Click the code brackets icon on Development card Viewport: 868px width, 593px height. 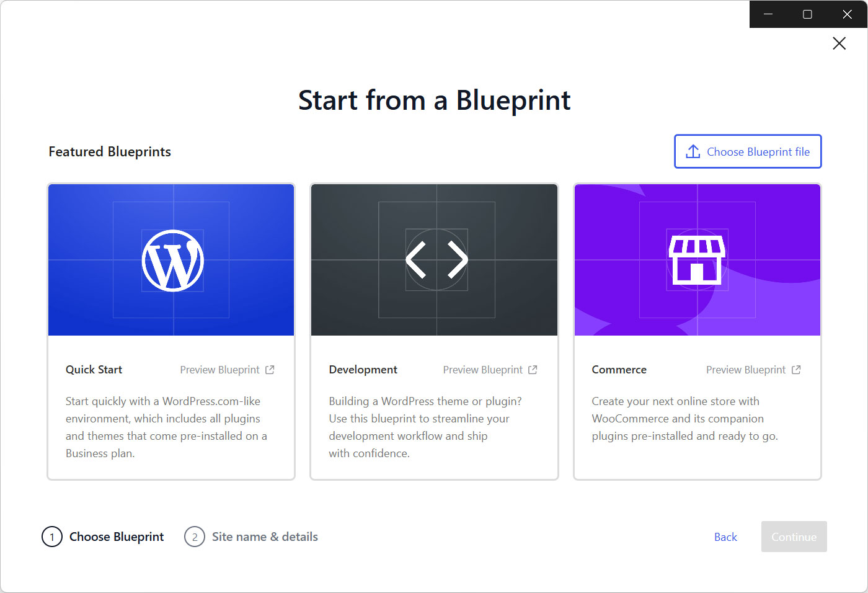pyautogui.click(x=435, y=260)
